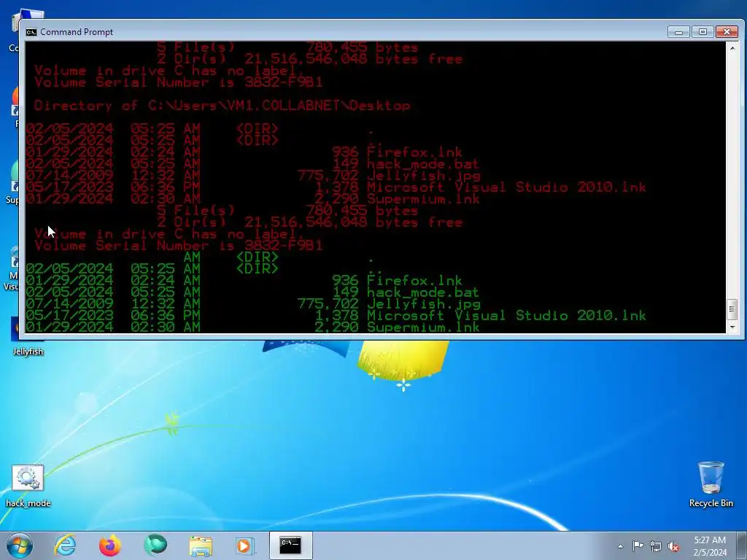This screenshot has width=747, height=560.
Task: Open the Windows Start menu orb
Action: coord(20,545)
